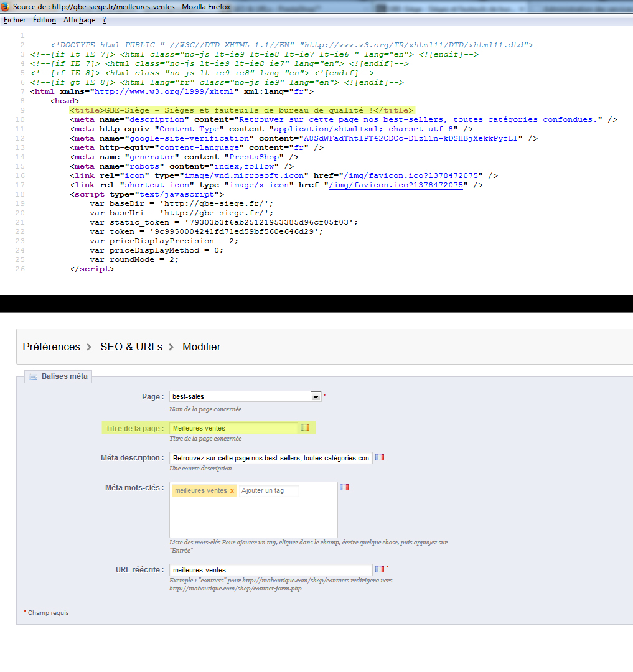Open the Édition menu
Viewport: 633px width, 672px height.
[45, 20]
